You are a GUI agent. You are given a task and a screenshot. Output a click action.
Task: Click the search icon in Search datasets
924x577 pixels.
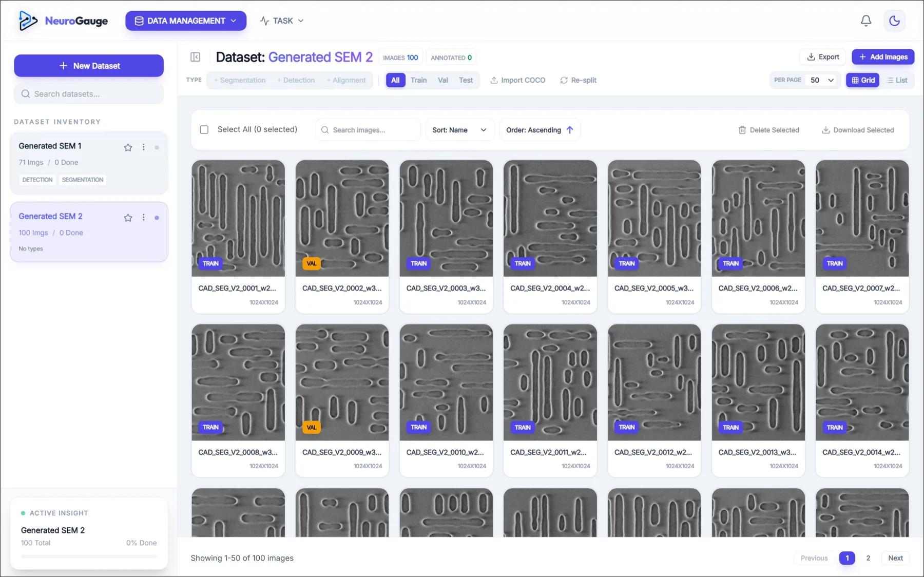coord(25,94)
